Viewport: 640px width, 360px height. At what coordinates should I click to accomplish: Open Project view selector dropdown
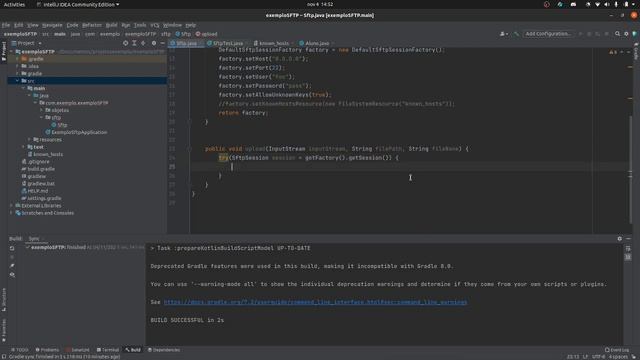pos(27,43)
